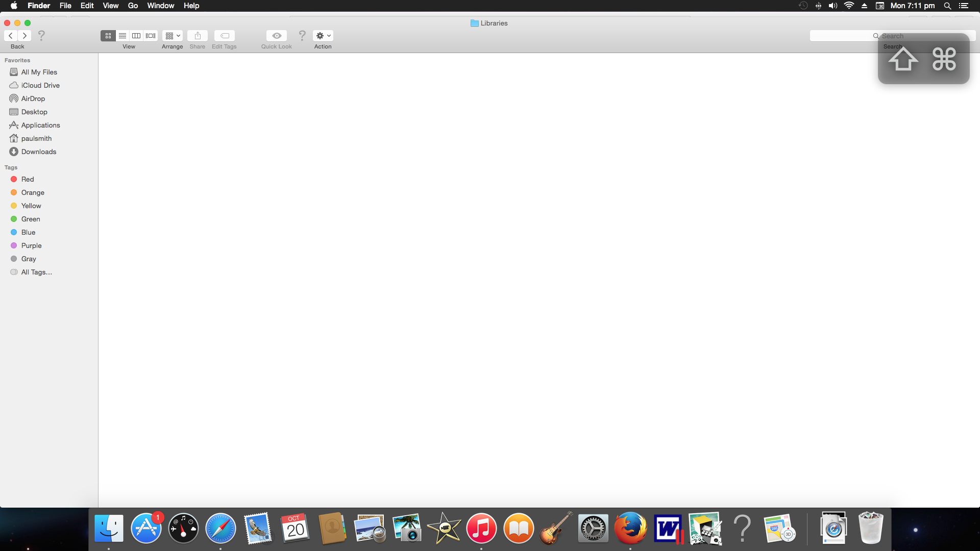Open the Go menu

pos(133,6)
